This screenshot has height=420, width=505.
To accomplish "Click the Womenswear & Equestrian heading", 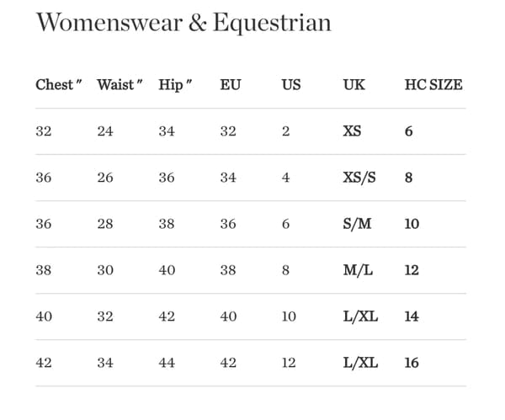I will point(183,23).
